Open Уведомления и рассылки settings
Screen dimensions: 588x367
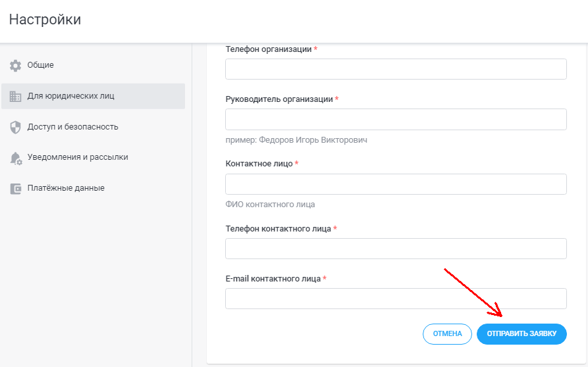point(78,157)
